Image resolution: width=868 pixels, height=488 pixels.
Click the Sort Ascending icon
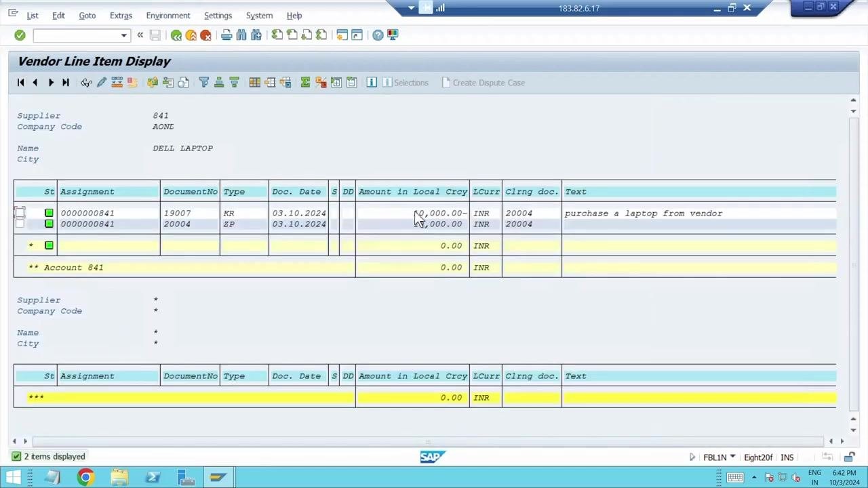219,83
